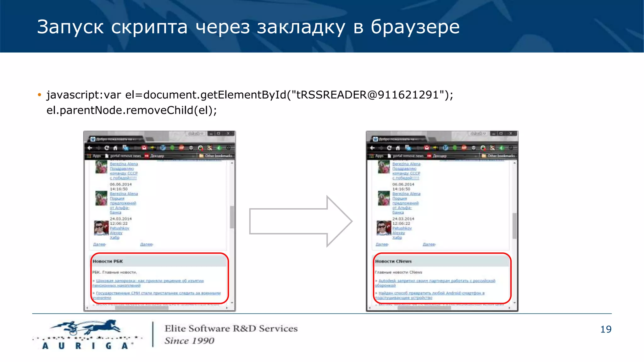
Task: Open profile name dropdown in left browser title bar
Action: 196,134
